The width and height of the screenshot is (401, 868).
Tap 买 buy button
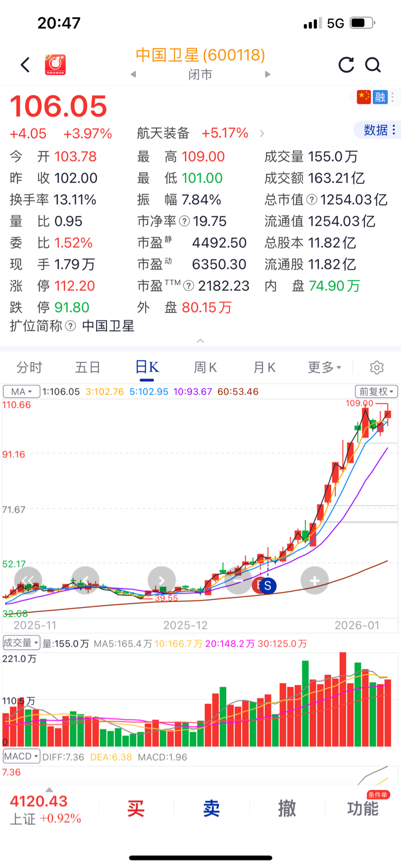pyautogui.click(x=136, y=808)
